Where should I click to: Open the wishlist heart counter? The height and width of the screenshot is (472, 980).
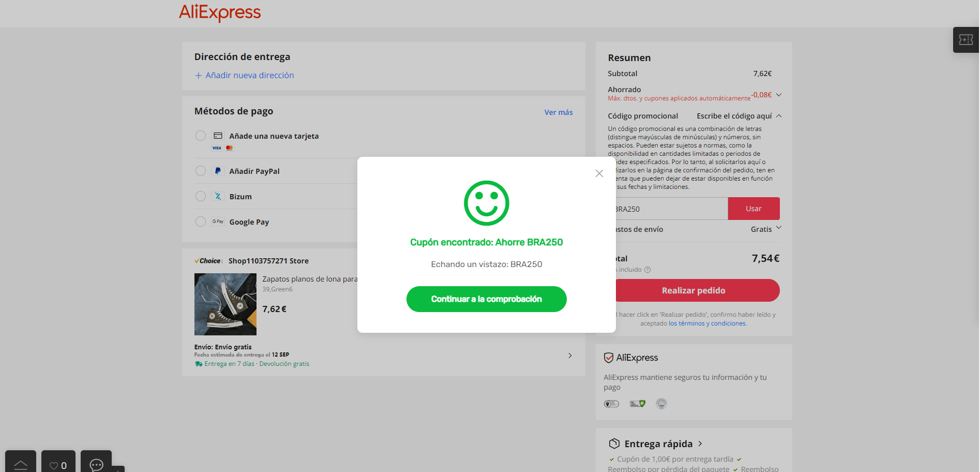coord(58,464)
